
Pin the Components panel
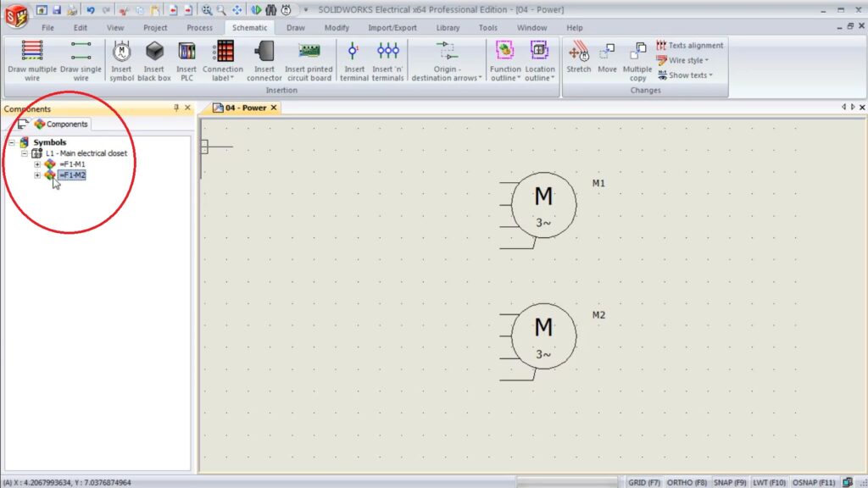(x=176, y=108)
